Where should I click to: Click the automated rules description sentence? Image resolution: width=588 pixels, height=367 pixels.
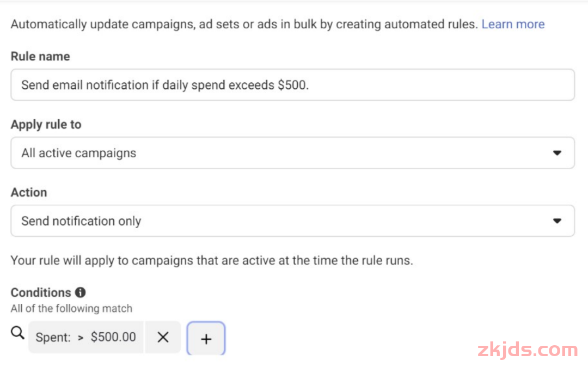[x=244, y=24]
